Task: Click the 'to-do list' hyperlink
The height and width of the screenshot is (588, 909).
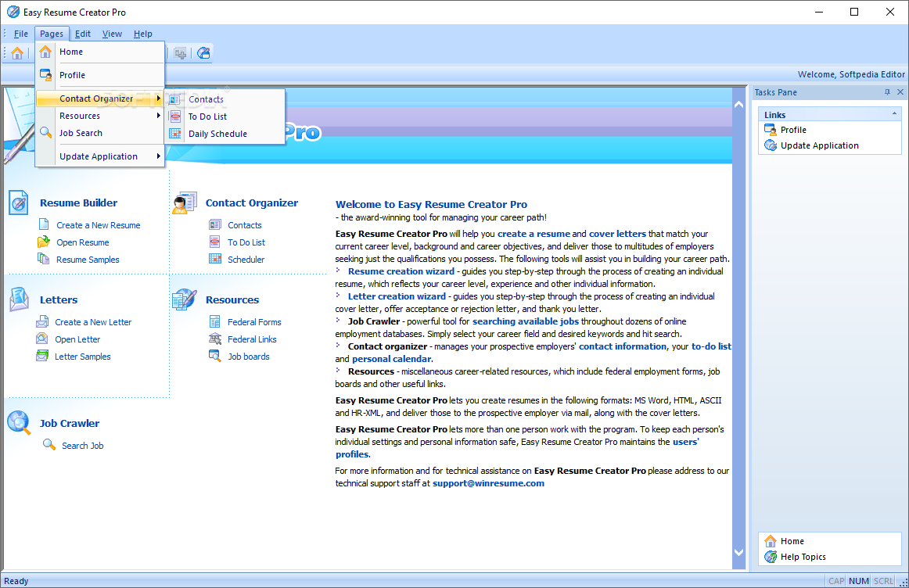Action: coord(711,346)
